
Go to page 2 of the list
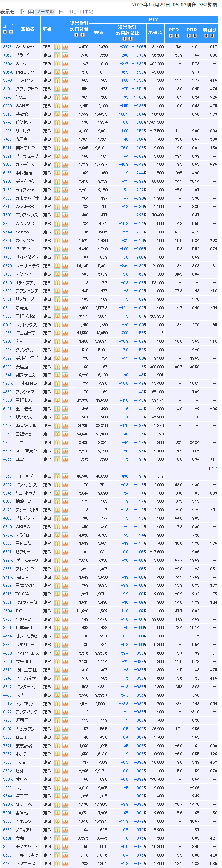[x=216, y=468]
